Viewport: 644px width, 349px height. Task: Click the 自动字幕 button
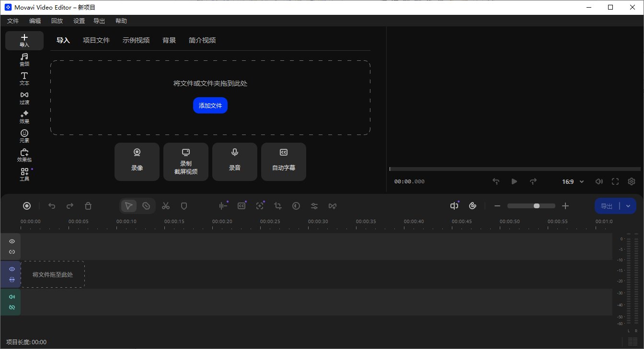pyautogui.click(x=284, y=162)
